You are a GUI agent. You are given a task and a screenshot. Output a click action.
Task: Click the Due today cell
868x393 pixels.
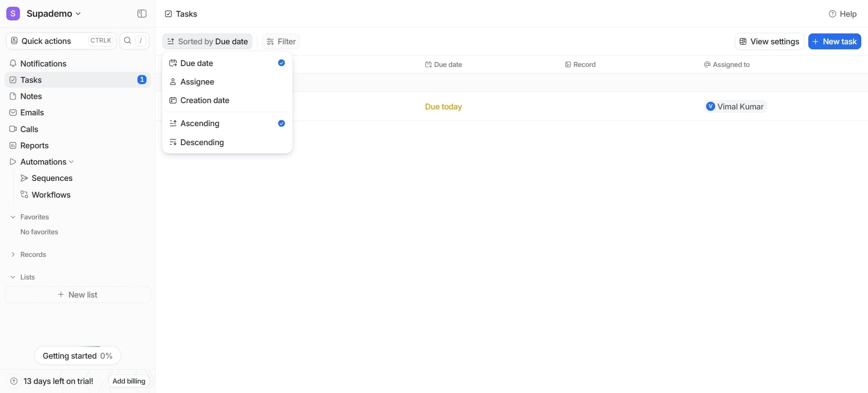tap(443, 106)
